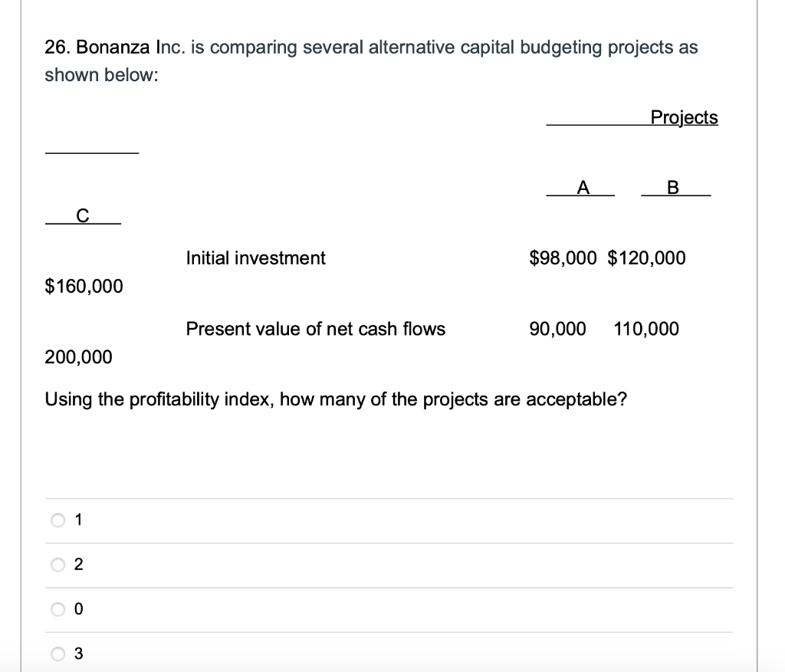The height and width of the screenshot is (672, 785).
Task: Select the $98,000 initial investment value
Action: click(562, 258)
